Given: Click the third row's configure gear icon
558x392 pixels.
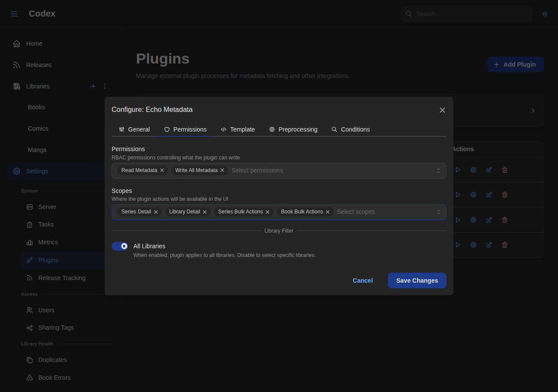Looking at the screenshot, I should (x=473, y=220).
